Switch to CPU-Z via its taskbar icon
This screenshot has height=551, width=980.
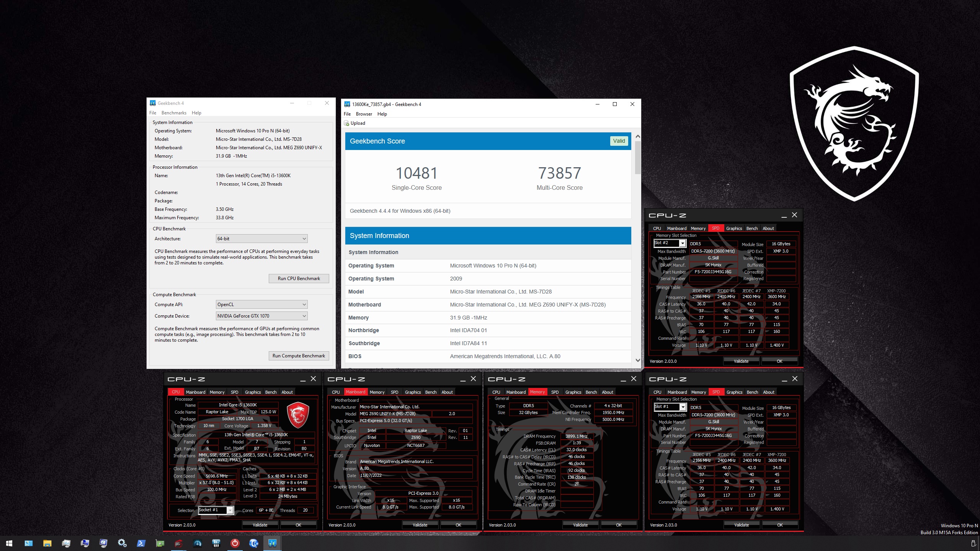tap(178, 543)
